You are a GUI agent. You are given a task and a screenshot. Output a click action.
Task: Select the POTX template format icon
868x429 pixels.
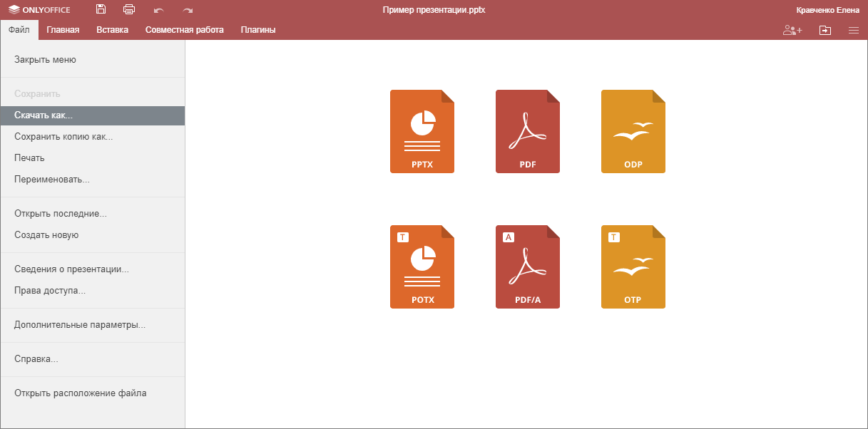click(422, 267)
